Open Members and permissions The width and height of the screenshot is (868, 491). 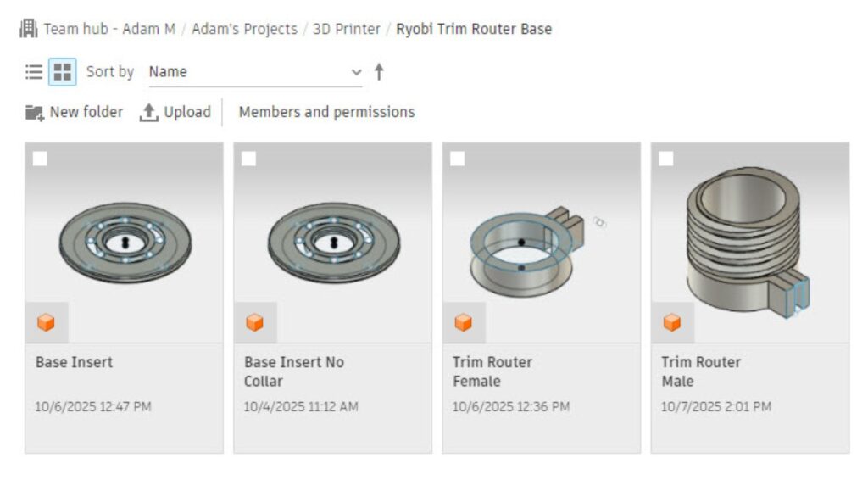[326, 112]
